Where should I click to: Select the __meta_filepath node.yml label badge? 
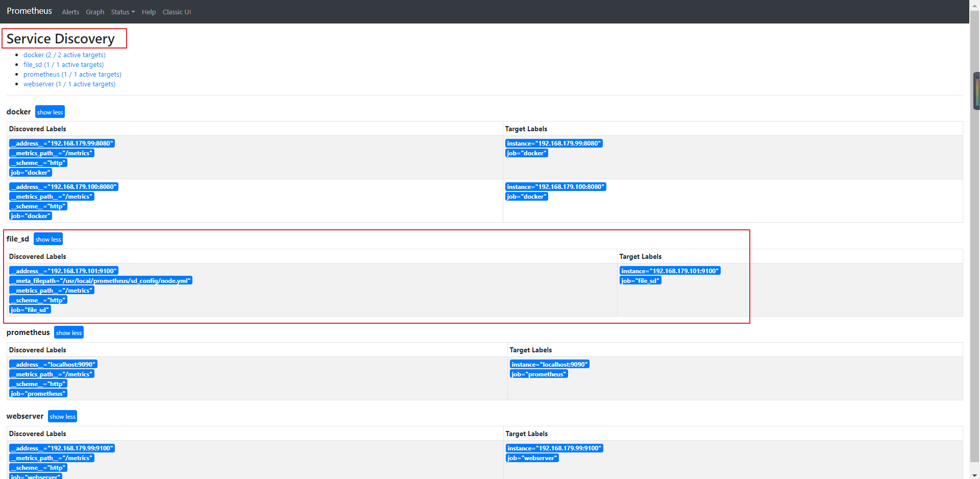[x=101, y=280]
